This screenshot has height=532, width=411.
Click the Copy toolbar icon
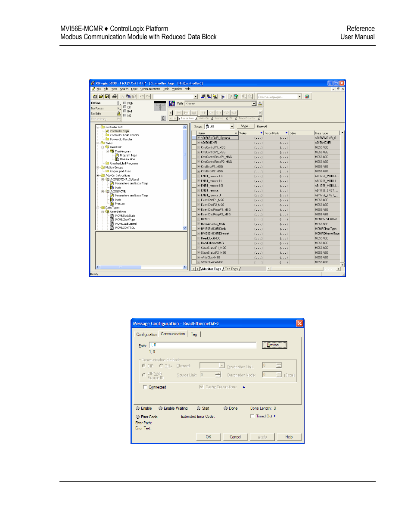128,96
